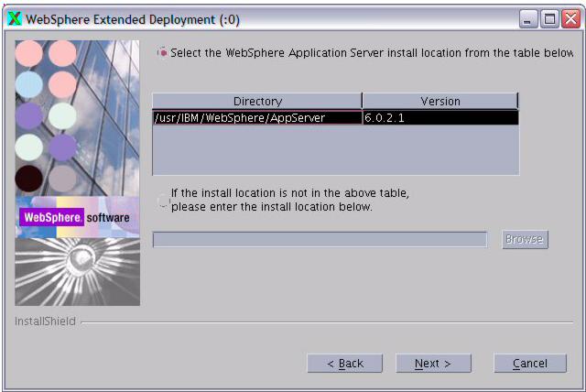Close the WebSphere Extended Deployment window
The height and width of the screenshot is (392, 586).
571,19
